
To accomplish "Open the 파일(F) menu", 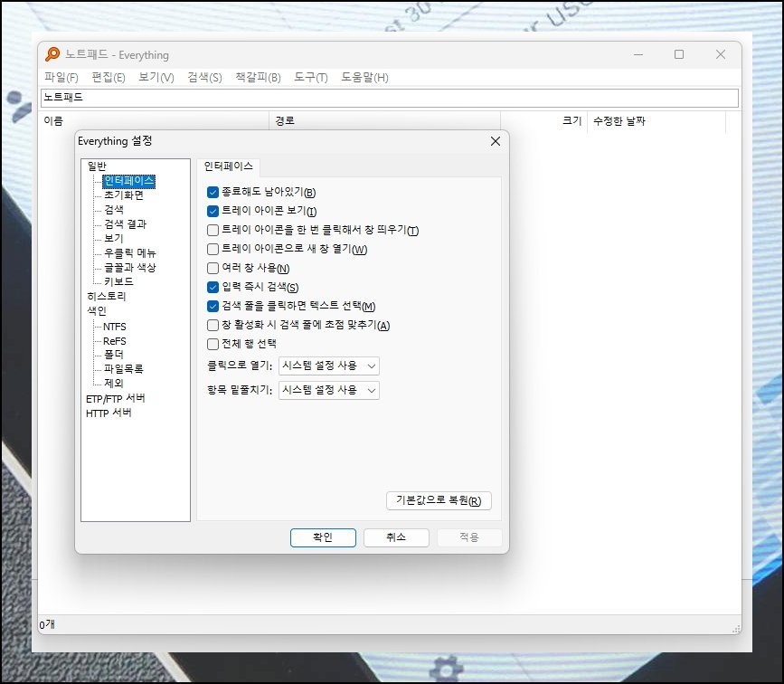I will click(61, 77).
